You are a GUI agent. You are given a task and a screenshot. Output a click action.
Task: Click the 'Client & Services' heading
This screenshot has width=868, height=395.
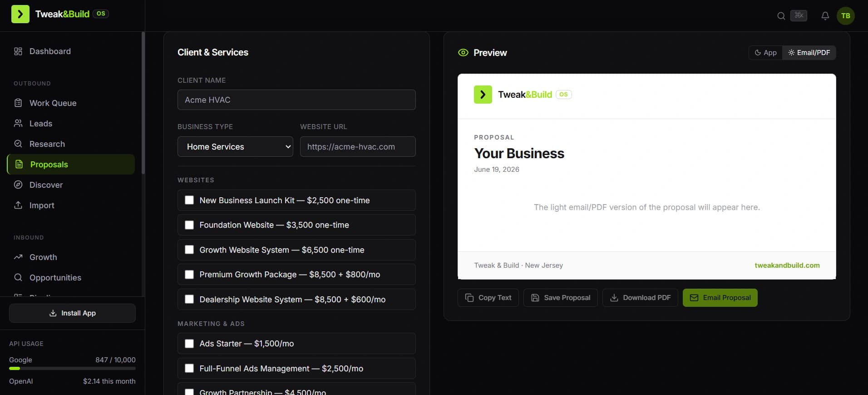tap(213, 52)
